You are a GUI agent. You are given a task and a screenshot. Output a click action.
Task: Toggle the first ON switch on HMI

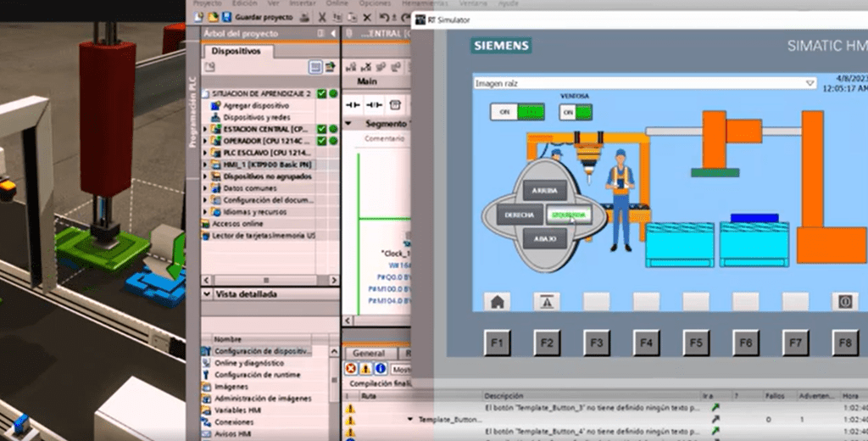click(x=517, y=112)
